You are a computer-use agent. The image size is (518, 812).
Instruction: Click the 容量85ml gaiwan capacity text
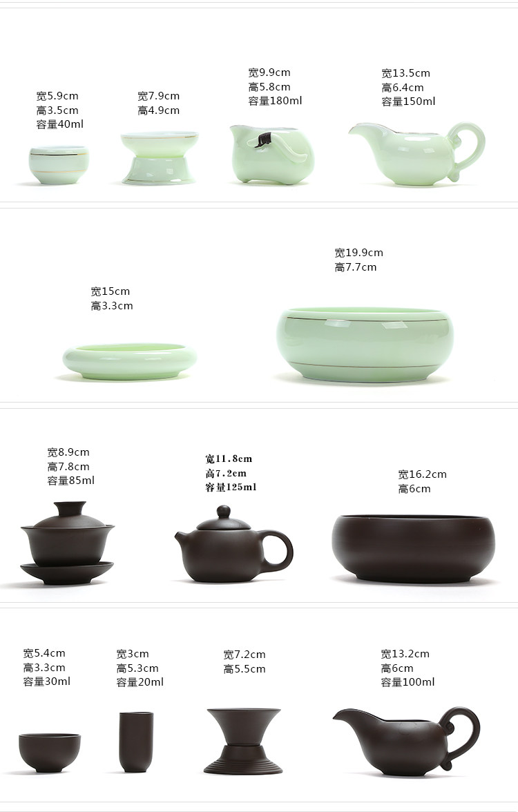(x=71, y=481)
